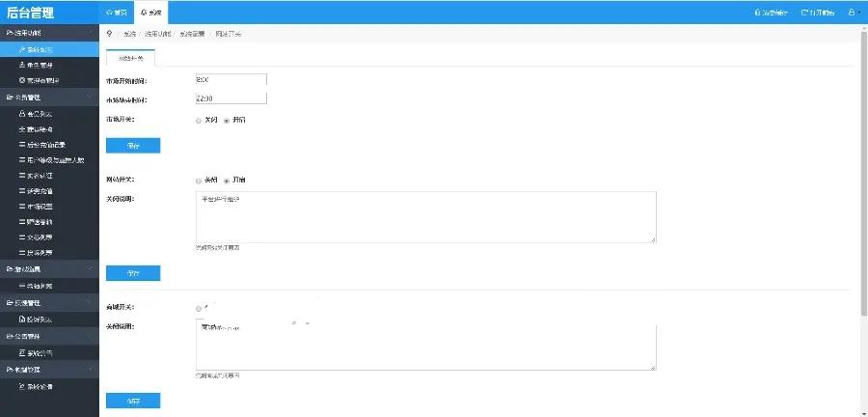Select the 网站开关 tab above the form

pyautogui.click(x=130, y=58)
